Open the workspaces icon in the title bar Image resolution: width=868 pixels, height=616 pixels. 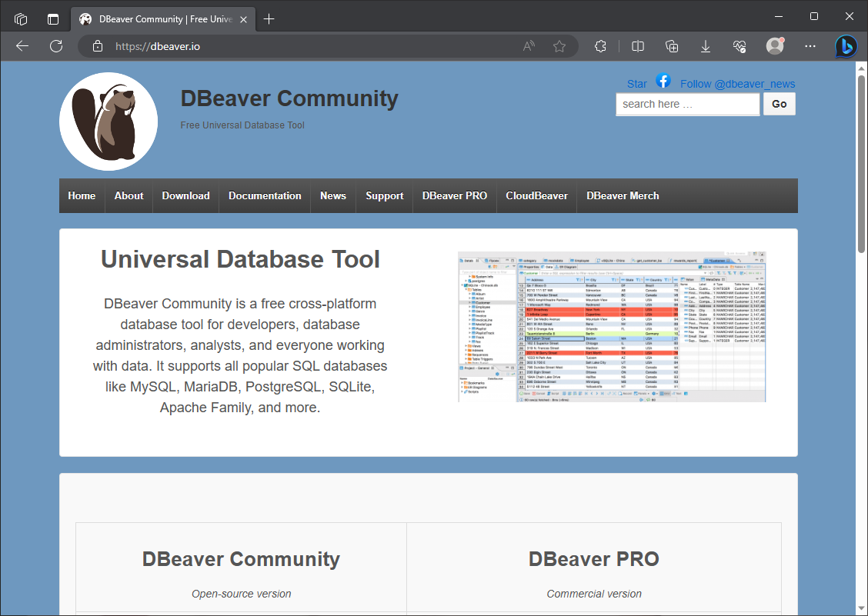pos(21,18)
